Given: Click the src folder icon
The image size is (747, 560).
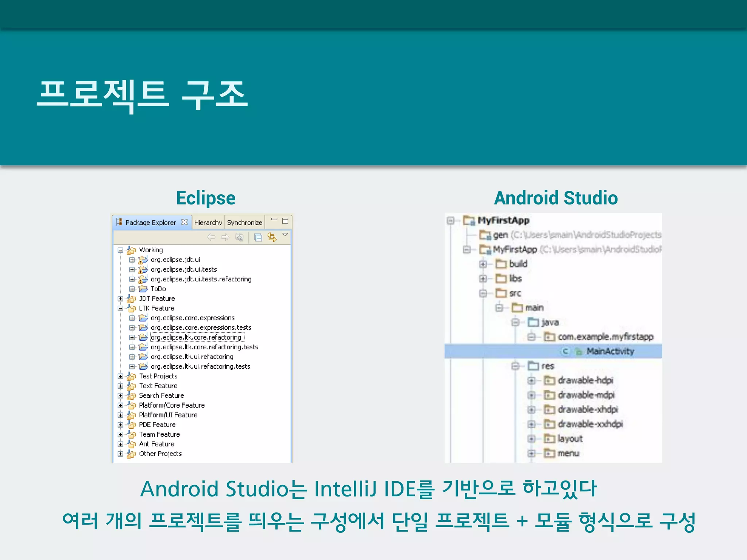Looking at the screenshot, I should (x=501, y=293).
